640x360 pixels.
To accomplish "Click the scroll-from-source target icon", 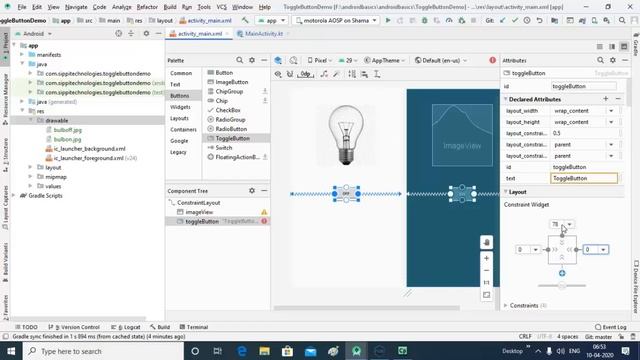I will [x=118, y=33].
